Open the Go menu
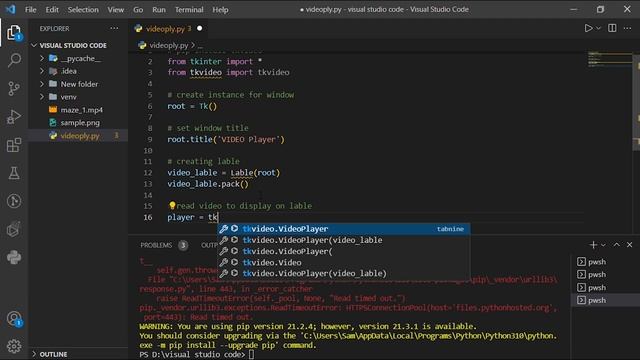The height and width of the screenshot is (360, 640). click(x=138, y=9)
